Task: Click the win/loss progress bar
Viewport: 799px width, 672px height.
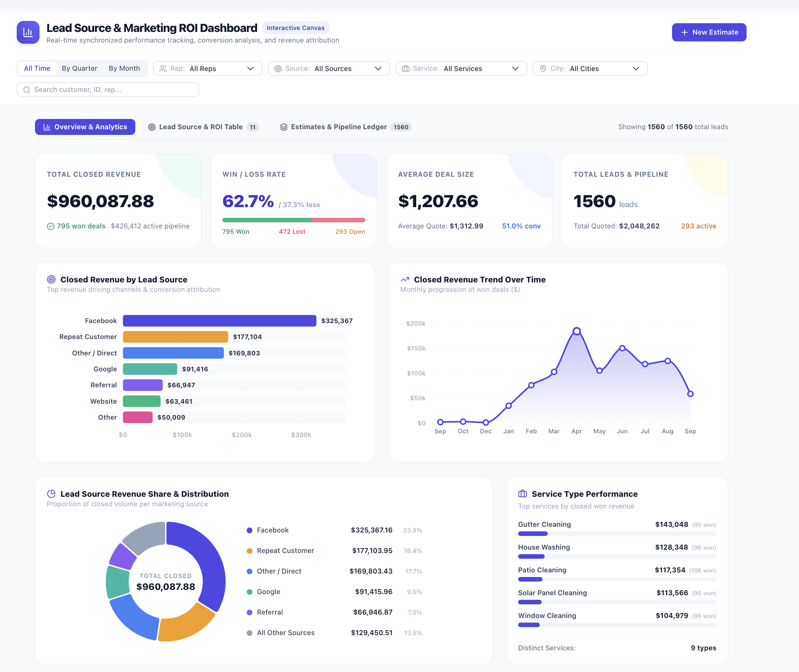Action: coord(294,220)
